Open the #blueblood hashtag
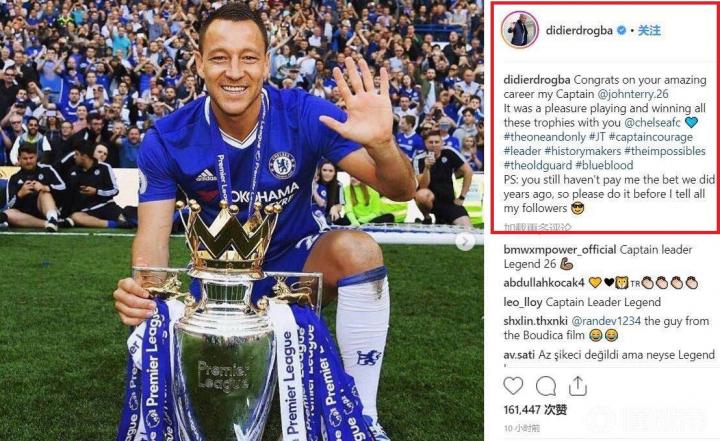The width and height of the screenshot is (720, 441). (x=604, y=165)
